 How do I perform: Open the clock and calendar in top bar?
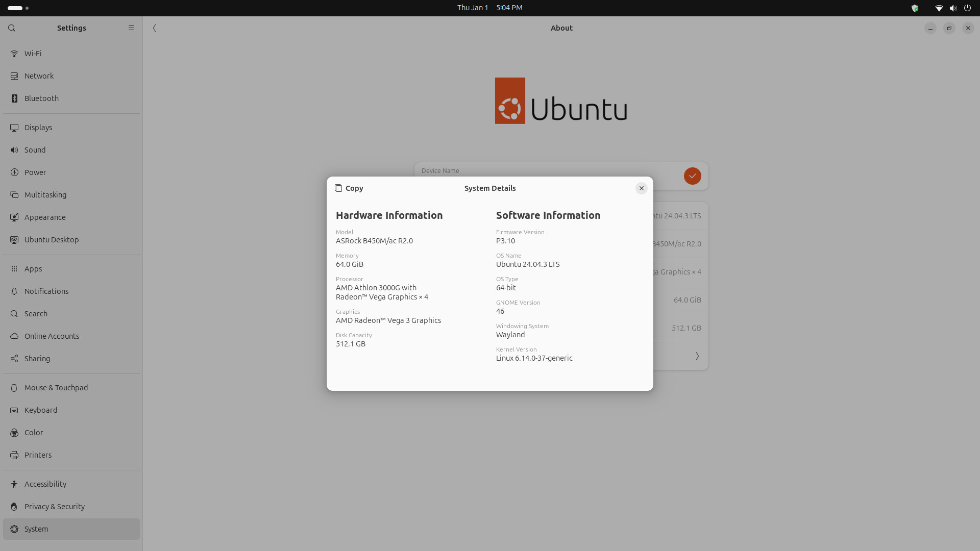[x=489, y=8]
